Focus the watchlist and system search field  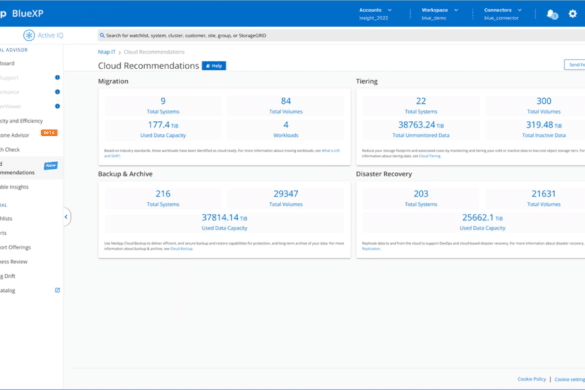pyautogui.click(x=341, y=35)
